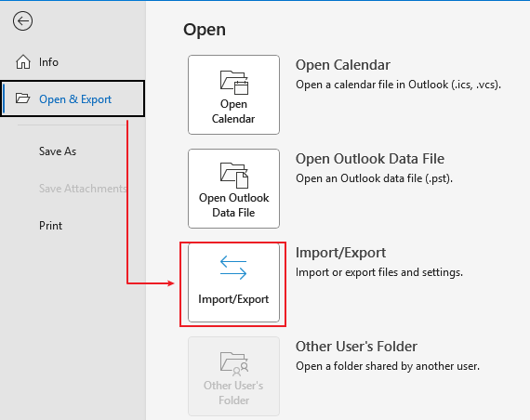This screenshot has width=530, height=420.
Task: Click the Open Outlook Data File icon
Action: tap(234, 176)
